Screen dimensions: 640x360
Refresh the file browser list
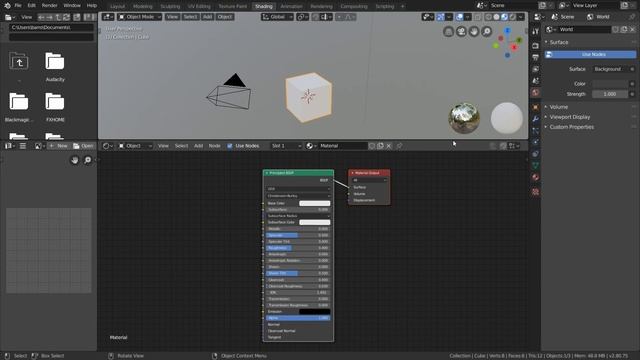tap(66, 17)
